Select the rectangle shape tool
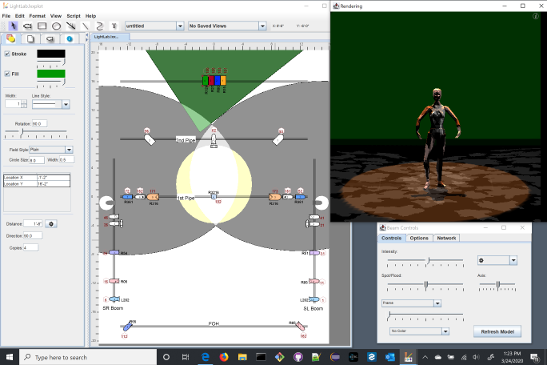This screenshot has height=365, width=547. point(42,26)
